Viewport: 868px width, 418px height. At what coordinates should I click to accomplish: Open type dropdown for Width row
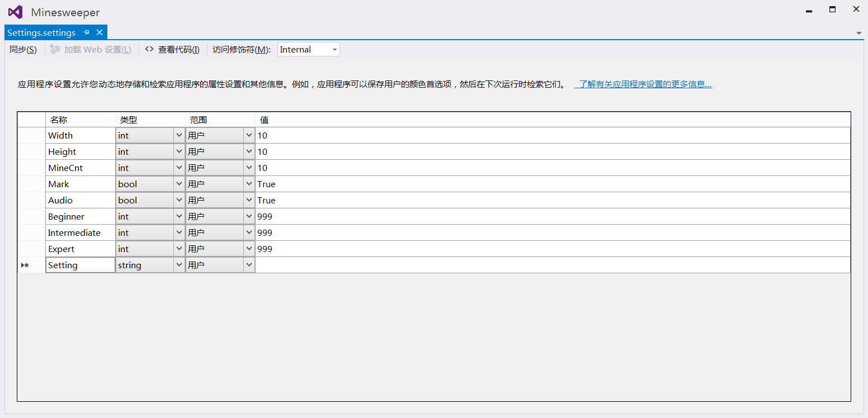tap(179, 135)
